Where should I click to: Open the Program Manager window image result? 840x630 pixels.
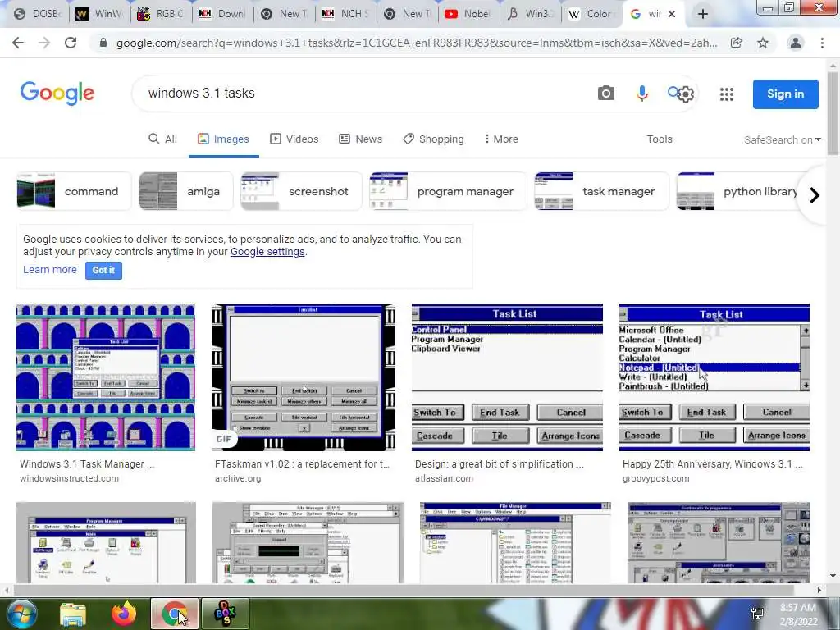[106, 542]
